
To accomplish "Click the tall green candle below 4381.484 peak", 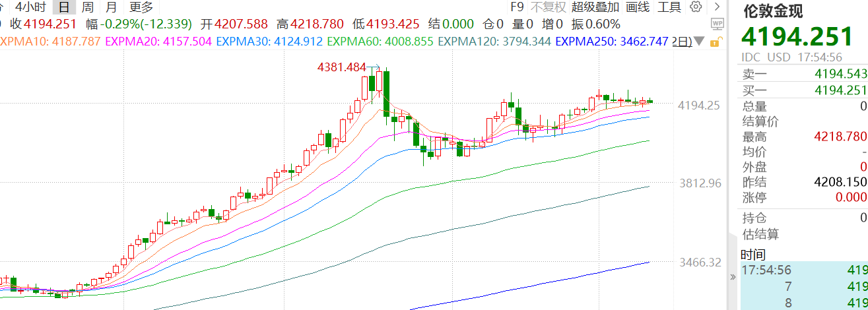I will tap(387, 92).
